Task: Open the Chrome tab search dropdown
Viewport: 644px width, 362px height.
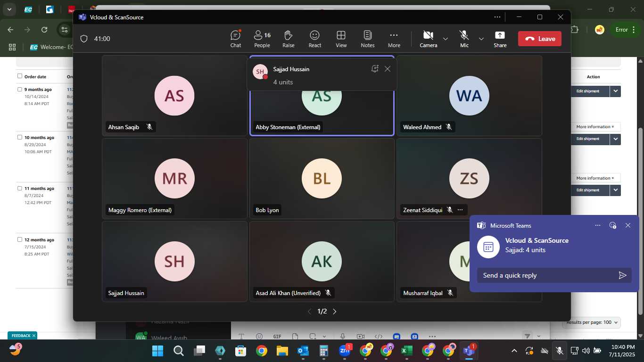Action: pos(9,9)
